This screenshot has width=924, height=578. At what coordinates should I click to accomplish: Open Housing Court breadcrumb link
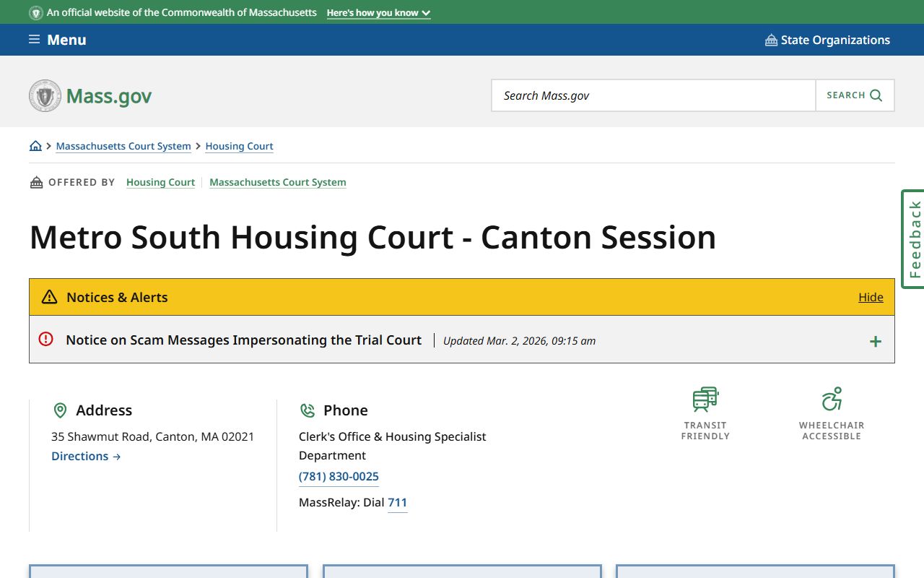click(x=239, y=146)
